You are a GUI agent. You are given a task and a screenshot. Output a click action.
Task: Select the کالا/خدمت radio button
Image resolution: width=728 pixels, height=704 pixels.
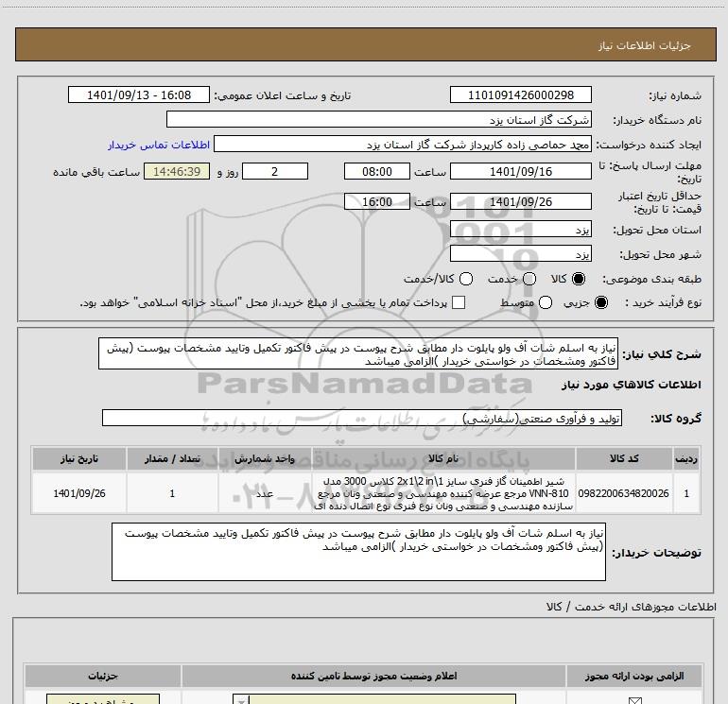466,279
